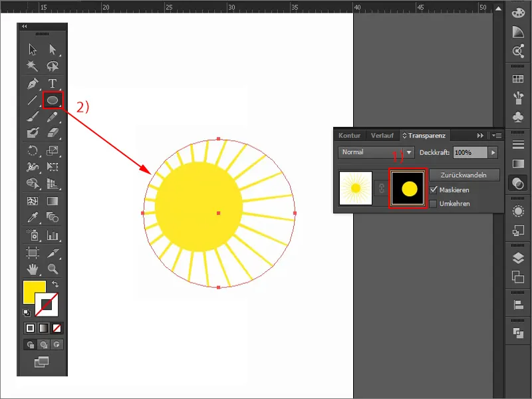Screen dimensions: 532x399
Task: Select the Zoom tool
Action: 53,269
